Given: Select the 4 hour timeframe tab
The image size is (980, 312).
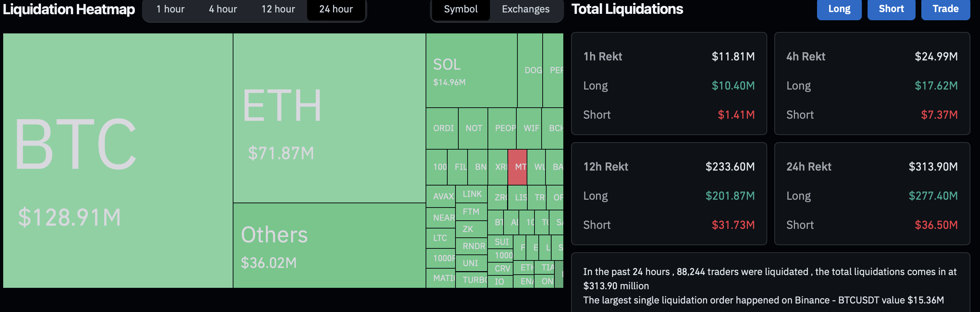Looking at the screenshot, I should click(x=222, y=9).
